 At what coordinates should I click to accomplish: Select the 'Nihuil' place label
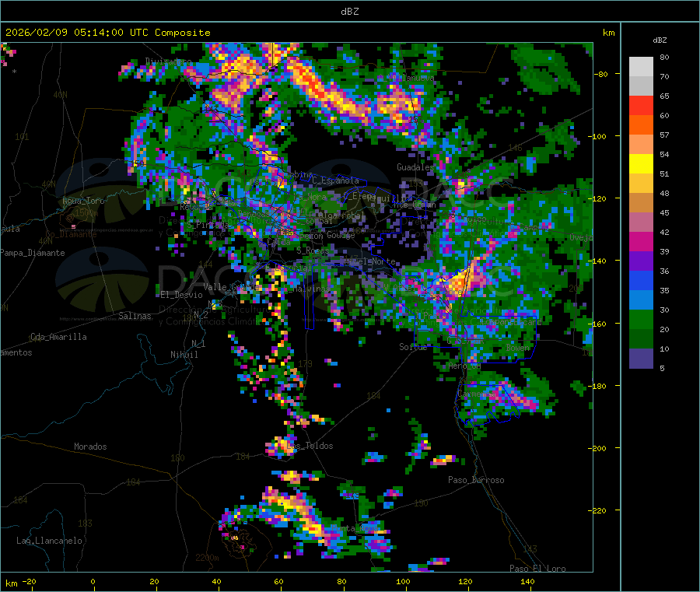[x=184, y=355]
